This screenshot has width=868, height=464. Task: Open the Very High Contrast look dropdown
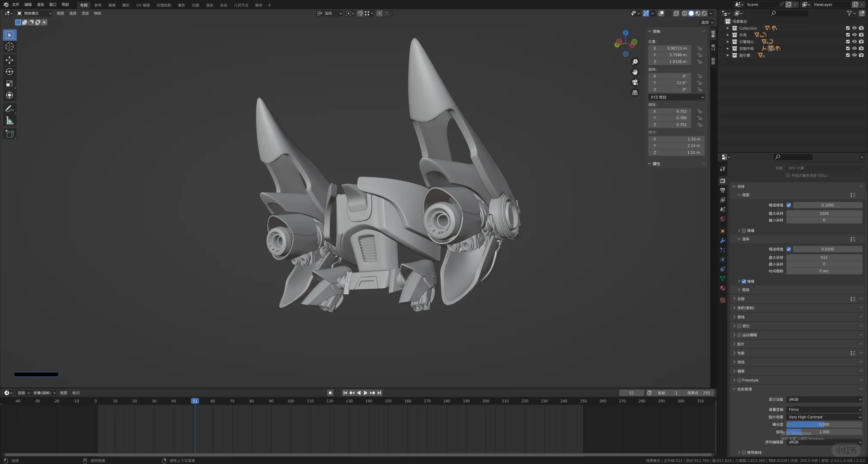pos(824,417)
